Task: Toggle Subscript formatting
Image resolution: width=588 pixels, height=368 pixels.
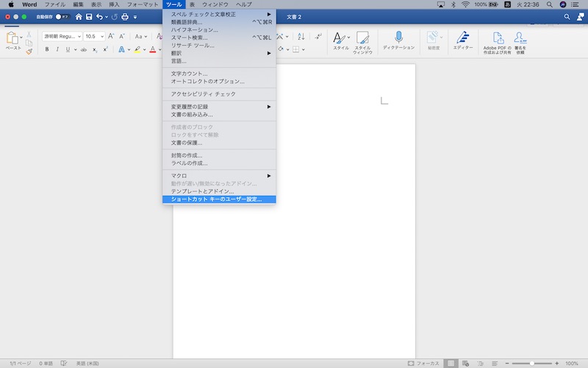Action: [95, 49]
